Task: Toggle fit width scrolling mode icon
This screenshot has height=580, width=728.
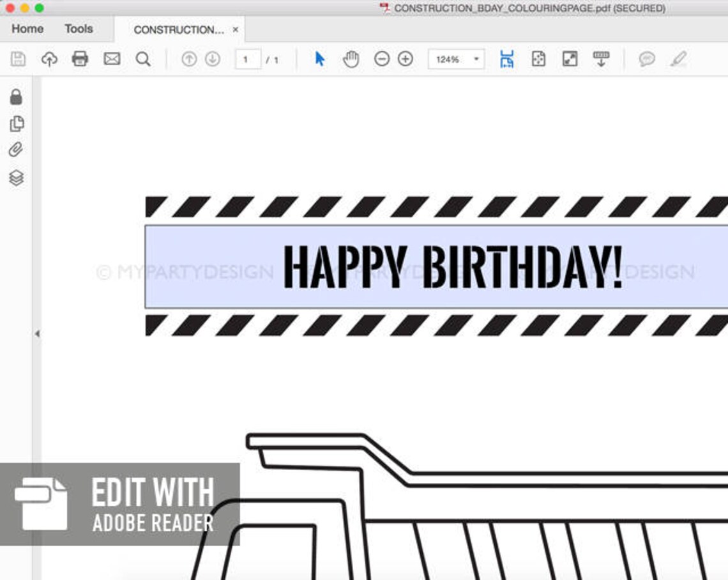Action: pos(507,59)
